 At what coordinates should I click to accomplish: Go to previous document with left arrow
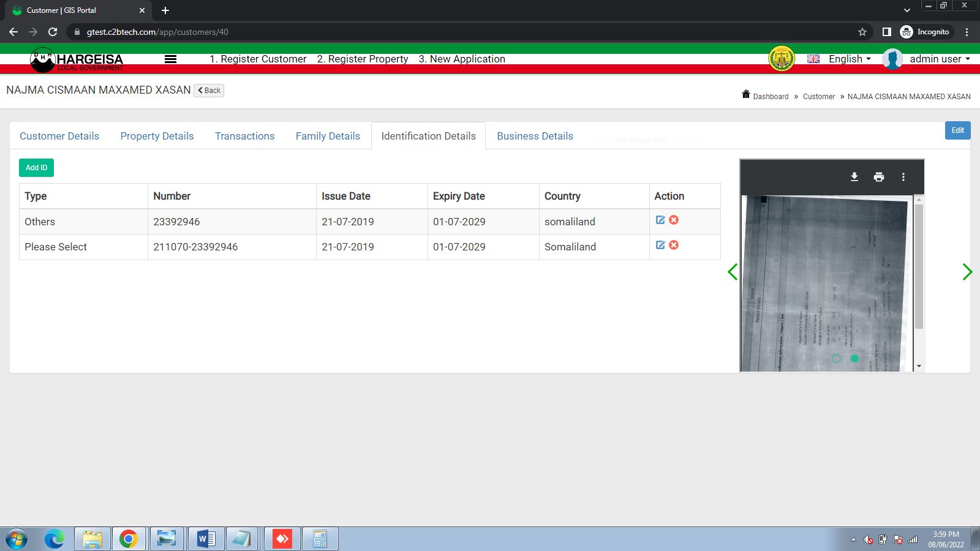[x=733, y=272]
